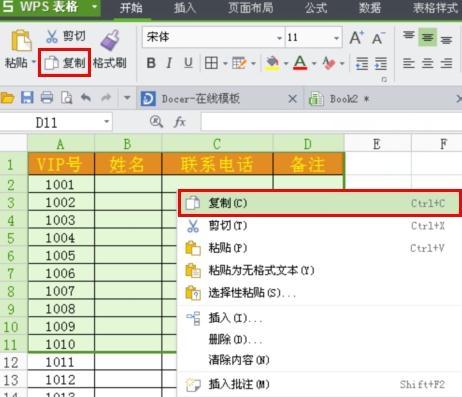Screen dimensions: 462x397
Task: Click the Undo arrow icon
Action: (x=86, y=98)
